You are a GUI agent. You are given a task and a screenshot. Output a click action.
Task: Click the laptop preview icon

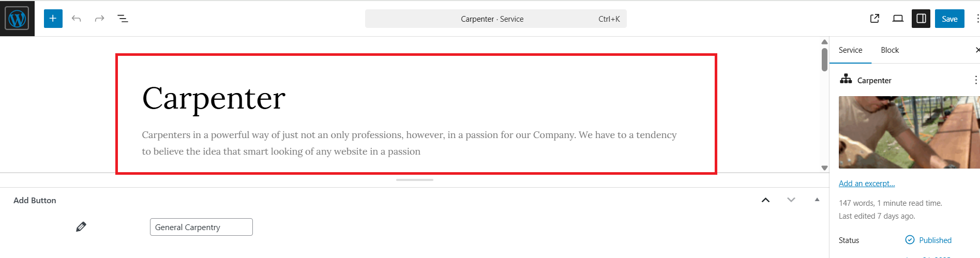tap(898, 19)
